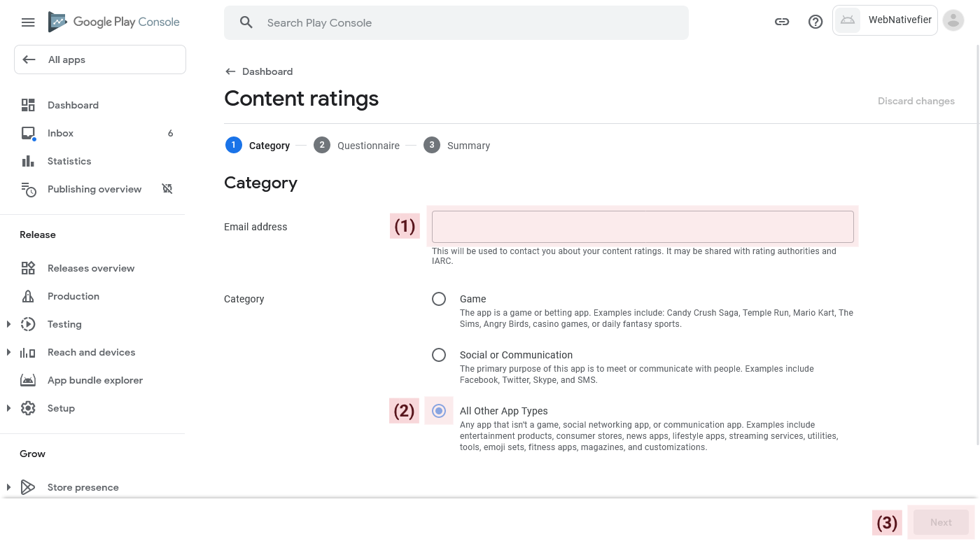Image resolution: width=980 pixels, height=546 pixels.
Task: Click the Production icon in sidebar
Action: 28,296
